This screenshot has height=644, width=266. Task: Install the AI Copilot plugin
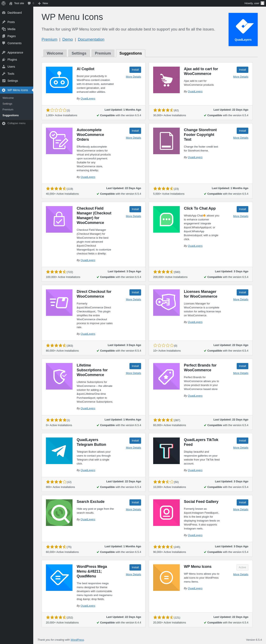tap(135, 70)
